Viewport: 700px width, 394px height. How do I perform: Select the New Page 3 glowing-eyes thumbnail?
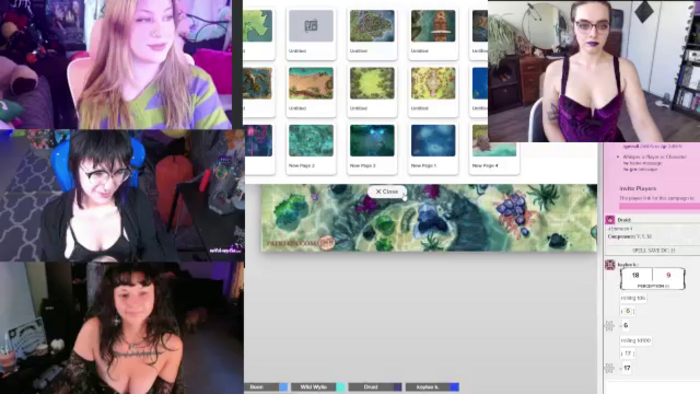[x=372, y=141]
